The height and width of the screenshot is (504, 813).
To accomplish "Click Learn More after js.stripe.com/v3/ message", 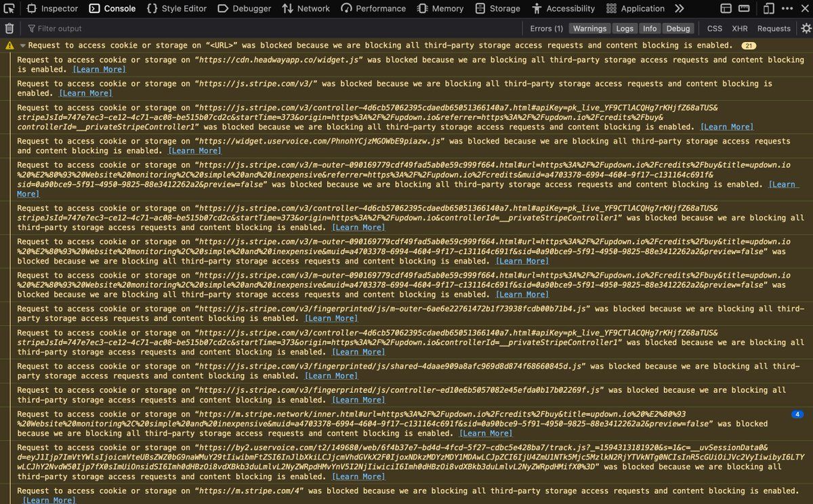I will click(86, 93).
